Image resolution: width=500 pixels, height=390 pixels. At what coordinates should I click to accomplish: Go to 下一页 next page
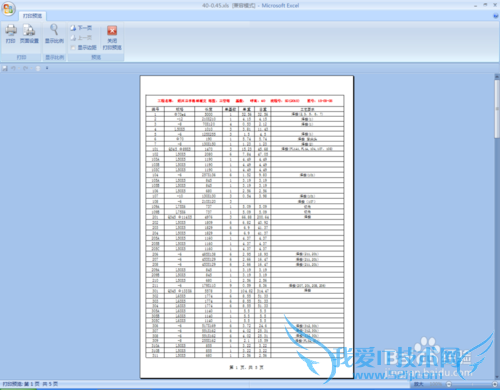point(81,28)
